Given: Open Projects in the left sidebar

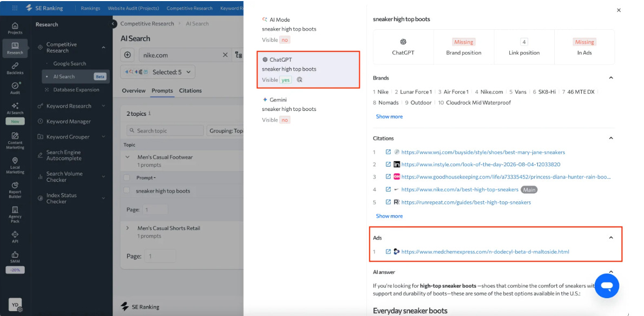Looking at the screenshot, I should pyautogui.click(x=15, y=28).
